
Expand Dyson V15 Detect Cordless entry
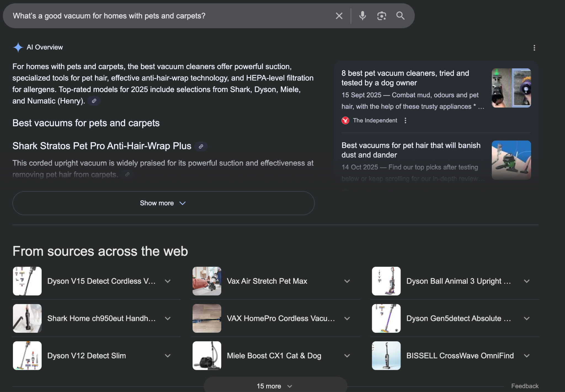click(x=167, y=281)
